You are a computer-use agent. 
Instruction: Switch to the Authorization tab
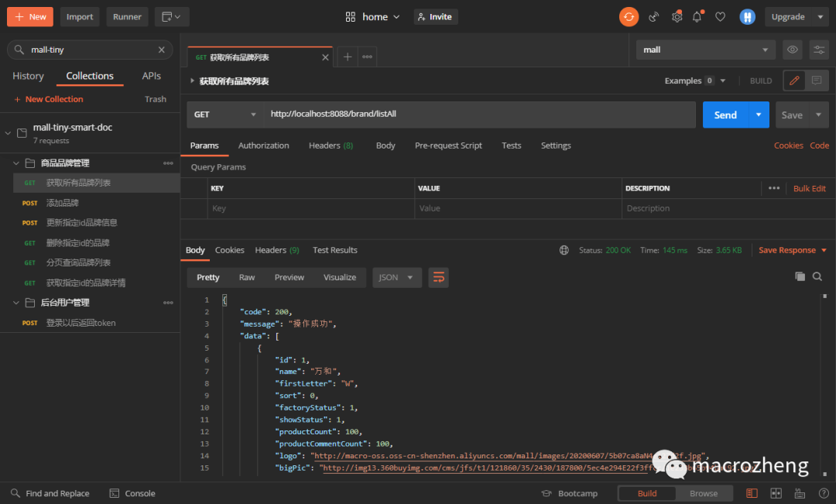(263, 146)
